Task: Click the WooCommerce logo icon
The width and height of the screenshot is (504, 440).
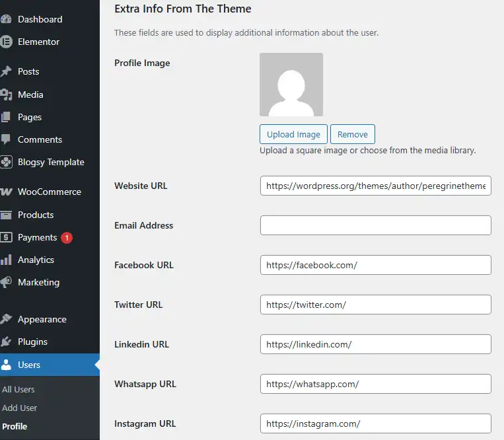Action: point(6,192)
